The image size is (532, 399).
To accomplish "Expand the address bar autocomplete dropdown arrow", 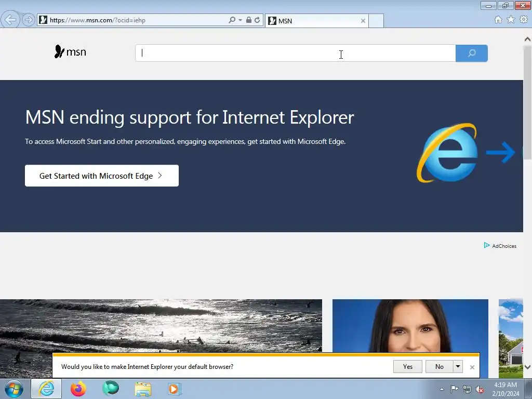I will (240, 20).
